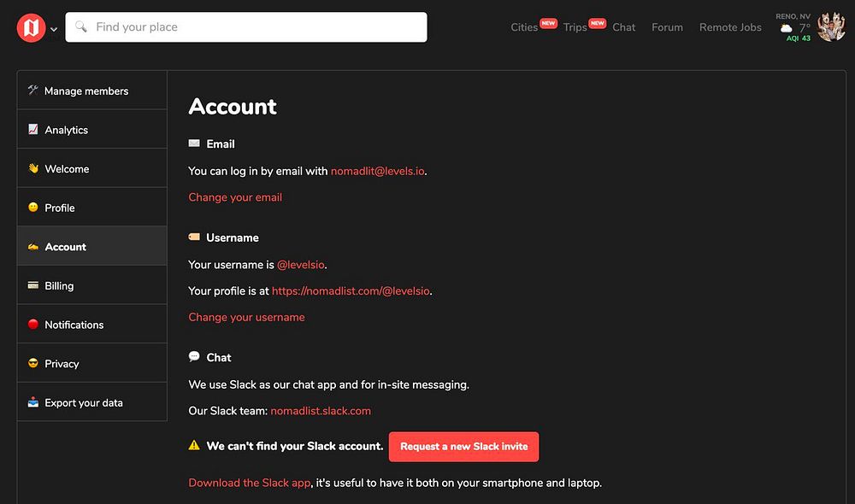Click the Change your email link
Image resolution: width=855 pixels, height=504 pixels.
pyautogui.click(x=235, y=197)
